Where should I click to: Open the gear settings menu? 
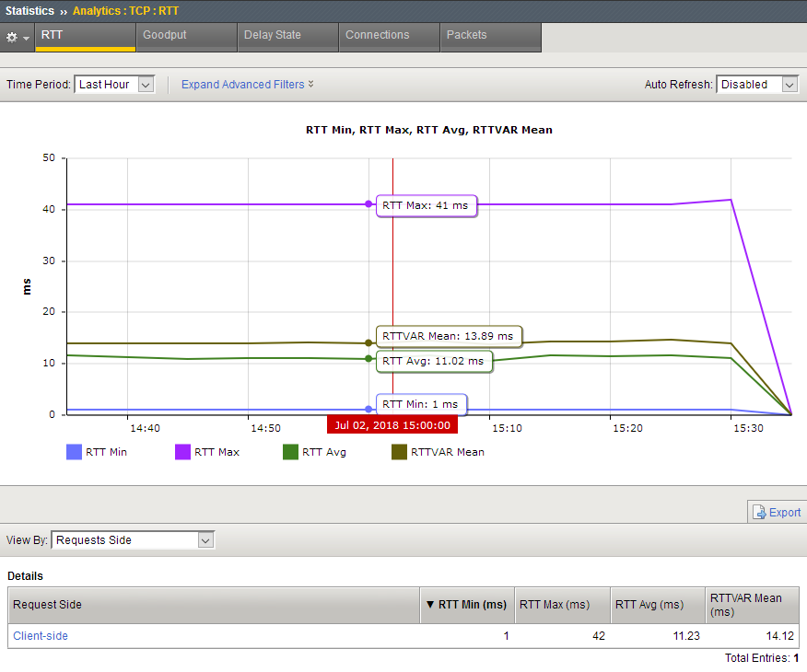coord(18,37)
